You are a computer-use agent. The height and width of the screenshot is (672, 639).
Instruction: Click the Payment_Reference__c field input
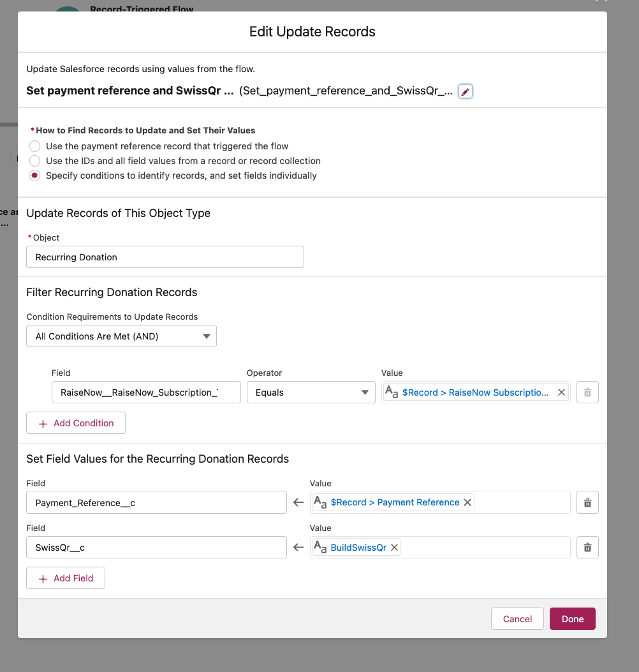click(156, 502)
